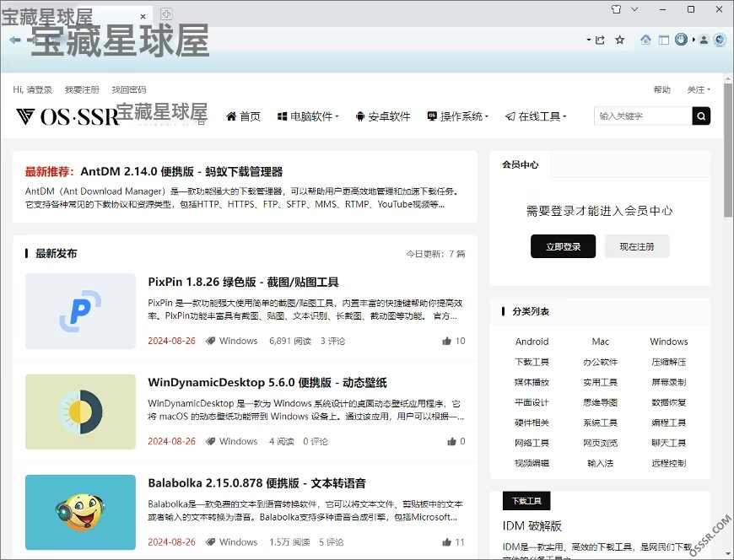Screen dimensions: 734x560
Task: Open the 我要注册 link
Action: (82, 89)
